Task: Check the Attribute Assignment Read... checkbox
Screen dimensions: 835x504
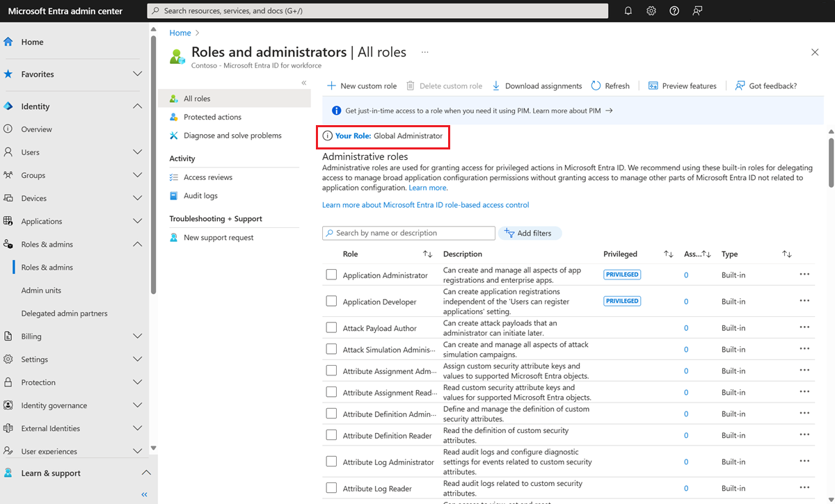Action: coord(331,392)
